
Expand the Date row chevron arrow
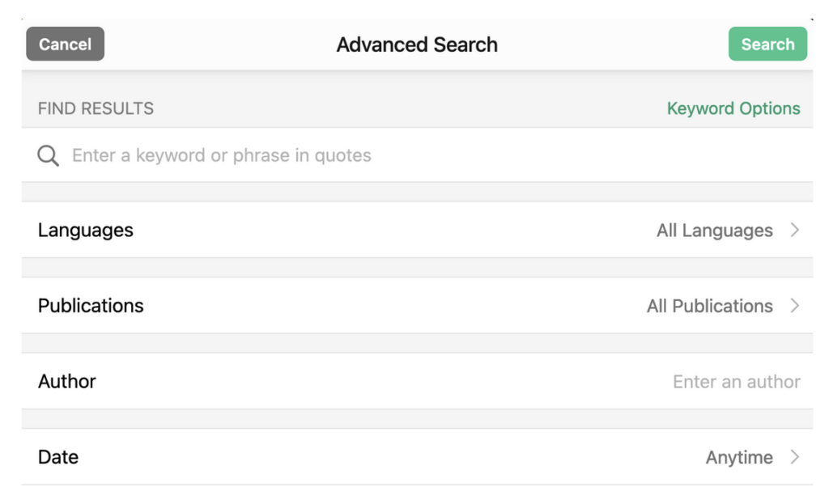795,457
